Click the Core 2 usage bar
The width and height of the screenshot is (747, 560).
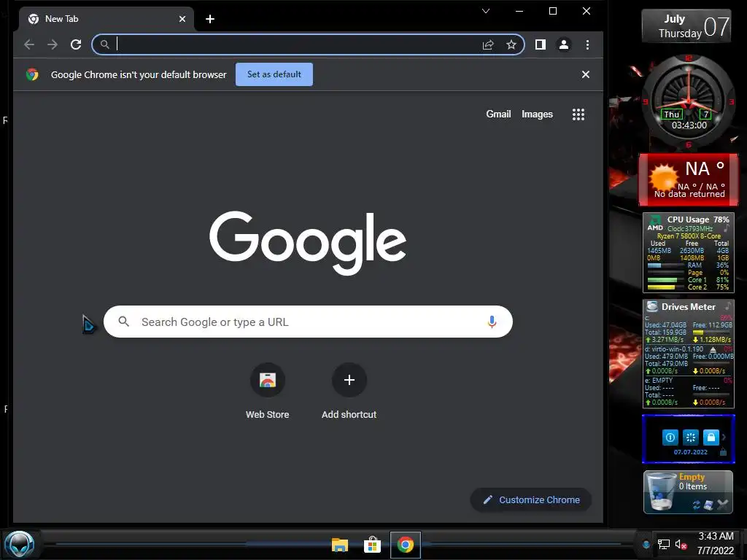tap(665, 287)
